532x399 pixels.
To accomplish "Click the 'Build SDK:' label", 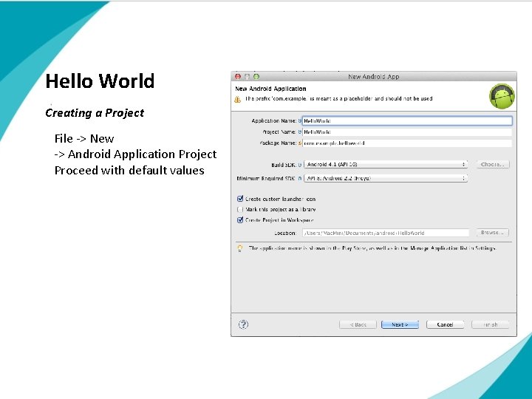I will tap(284, 165).
